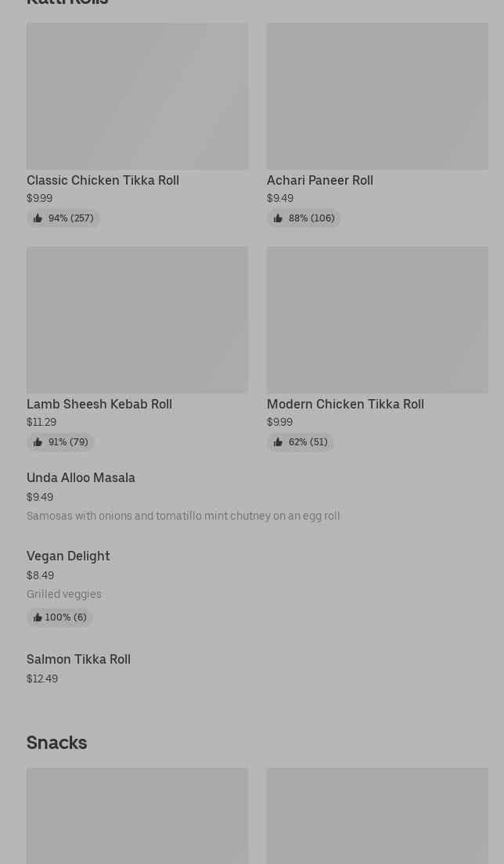Click thumbs-up icon under Vegan Delight
The height and width of the screenshot is (864, 504).
37,617
